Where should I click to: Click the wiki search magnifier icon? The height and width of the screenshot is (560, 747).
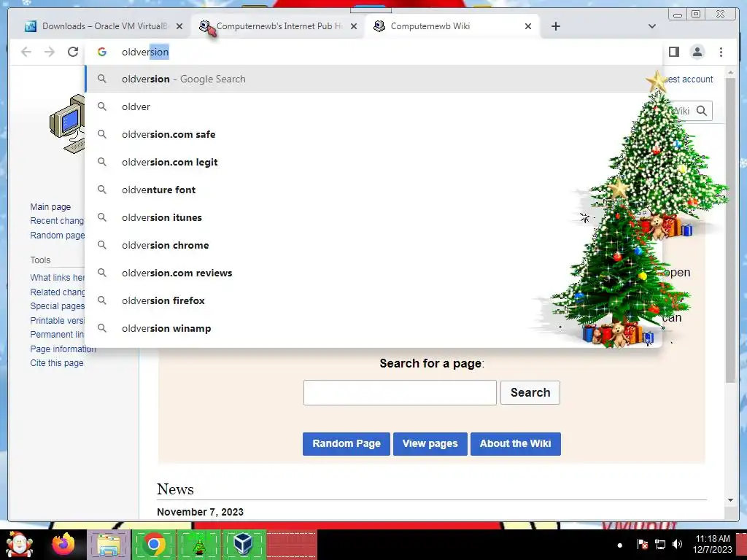[701, 111]
